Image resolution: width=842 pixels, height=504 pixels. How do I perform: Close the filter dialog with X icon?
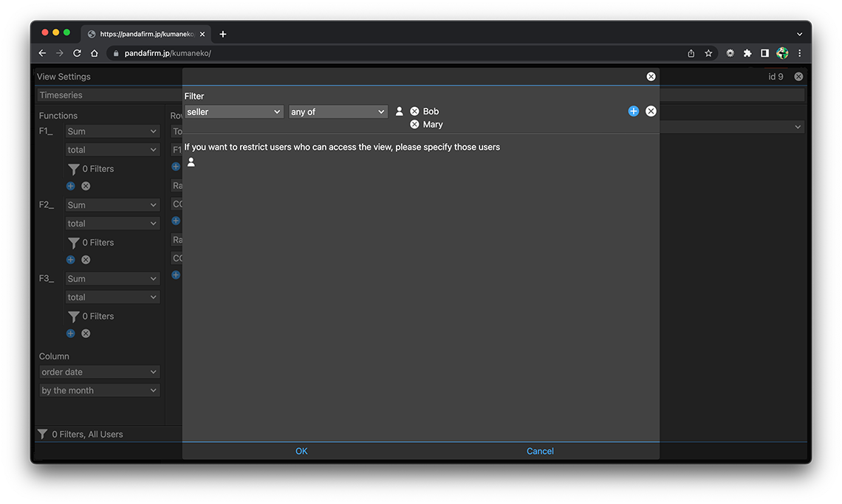pyautogui.click(x=651, y=77)
